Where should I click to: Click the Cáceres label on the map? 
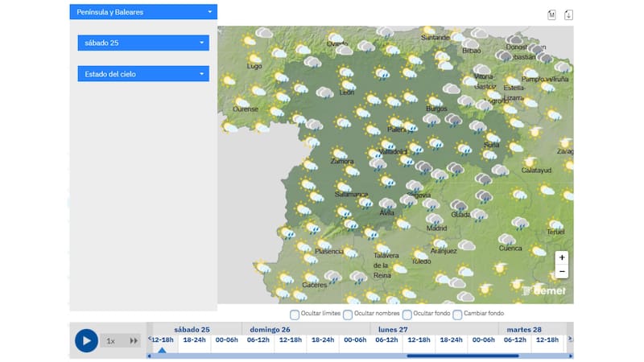tap(315, 285)
